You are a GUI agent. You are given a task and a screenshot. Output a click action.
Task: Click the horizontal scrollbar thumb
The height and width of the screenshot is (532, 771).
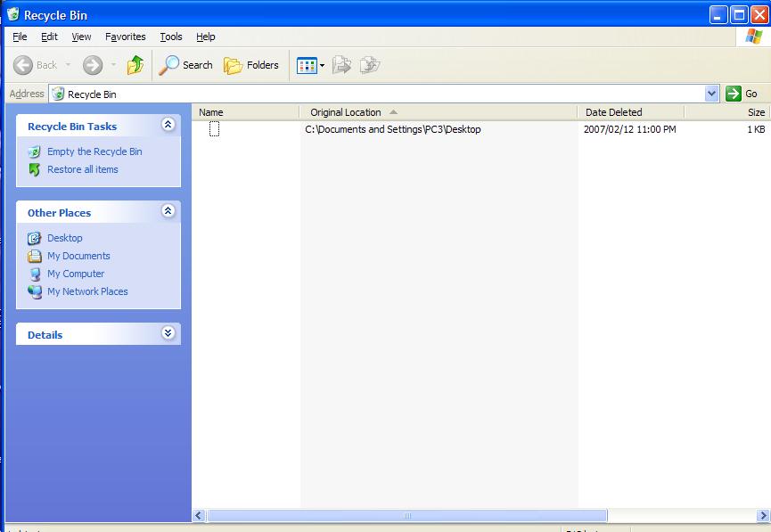point(406,516)
